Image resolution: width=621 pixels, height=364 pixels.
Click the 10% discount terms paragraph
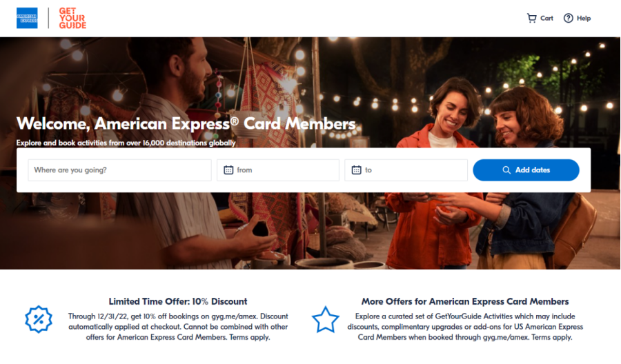178,327
